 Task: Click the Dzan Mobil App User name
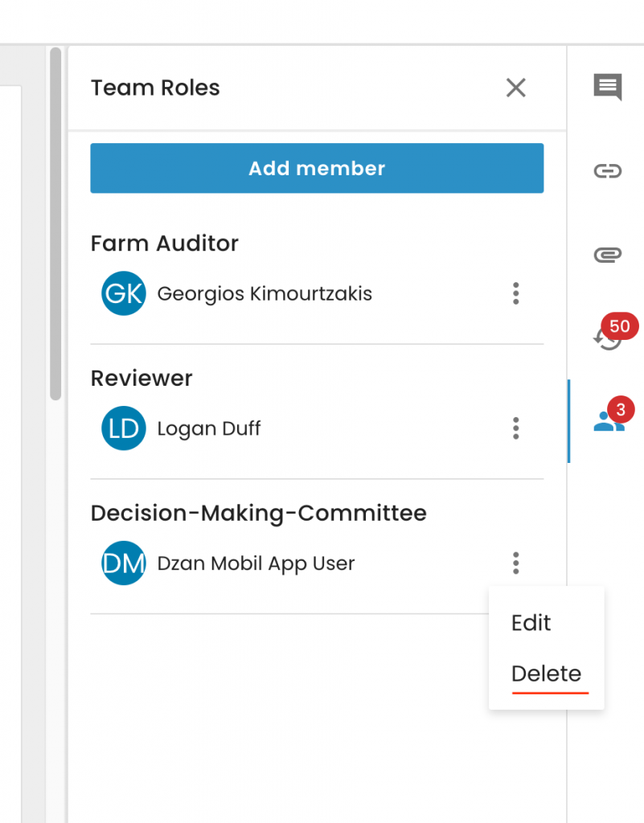click(256, 563)
